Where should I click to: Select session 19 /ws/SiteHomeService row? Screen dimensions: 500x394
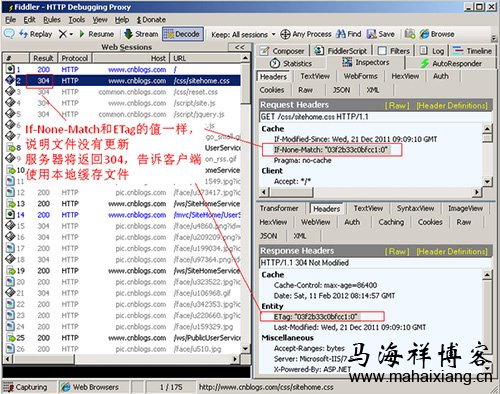pos(123,271)
